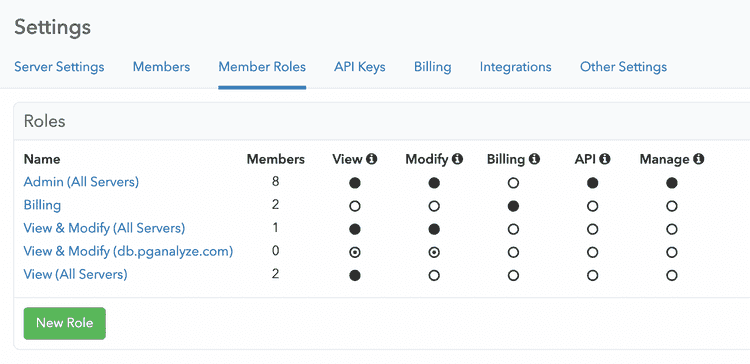Click View (All Servers) empty Modify circle
This screenshot has height=364, width=750.
coord(434,276)
